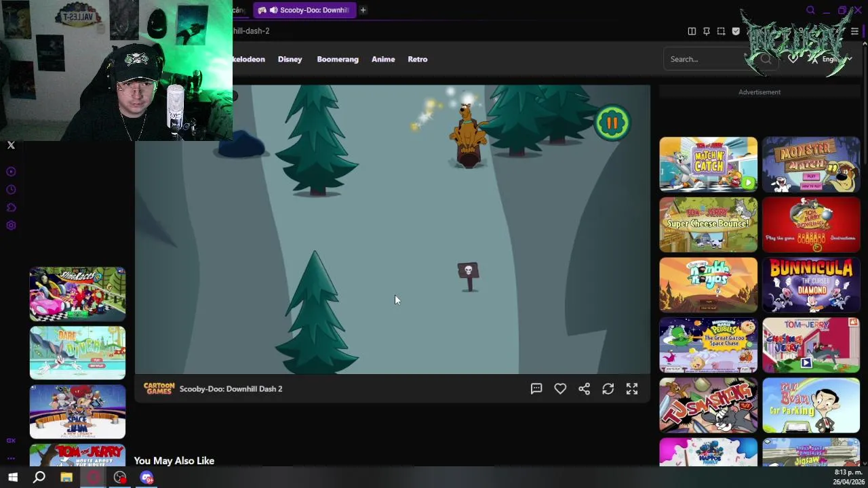Open the browser easy setup menu
The width and height of the screenshot is (868, 488).
point(854,31)
